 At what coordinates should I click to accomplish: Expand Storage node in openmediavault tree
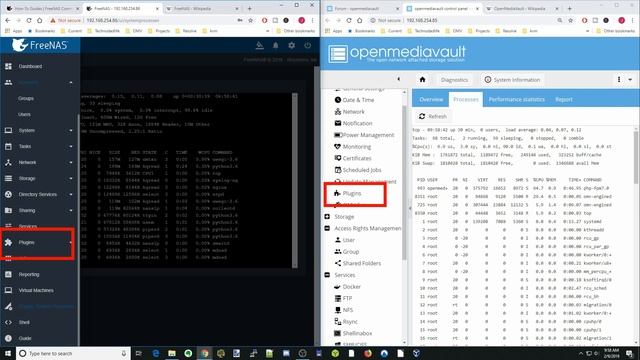coord(327,217)
